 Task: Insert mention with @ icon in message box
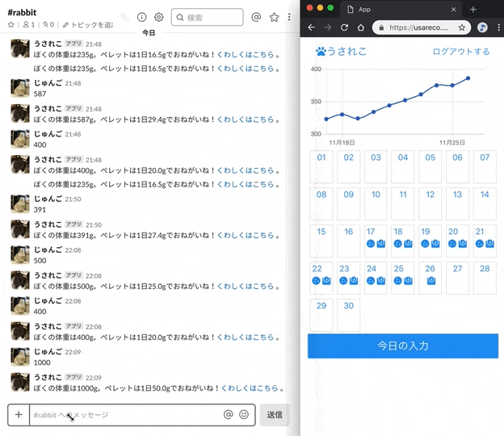[229, 415]
